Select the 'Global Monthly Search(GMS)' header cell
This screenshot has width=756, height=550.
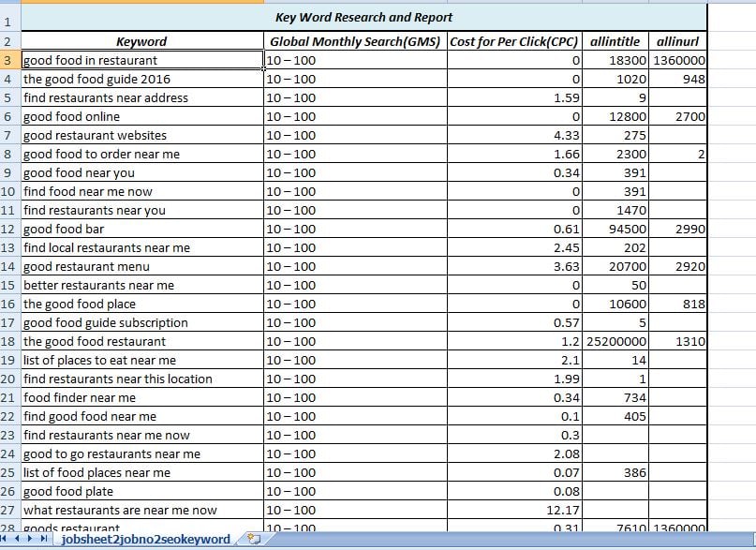[x=354, y=41]
